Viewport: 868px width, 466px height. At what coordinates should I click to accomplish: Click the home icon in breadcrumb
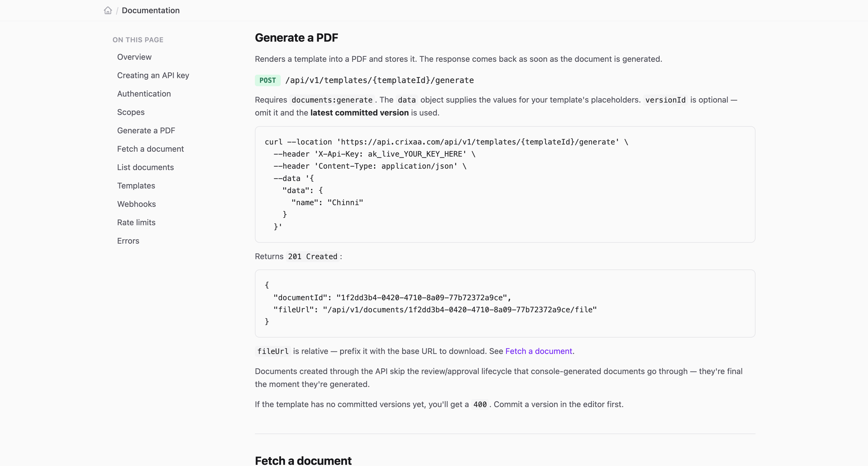[x=108, y=10]
